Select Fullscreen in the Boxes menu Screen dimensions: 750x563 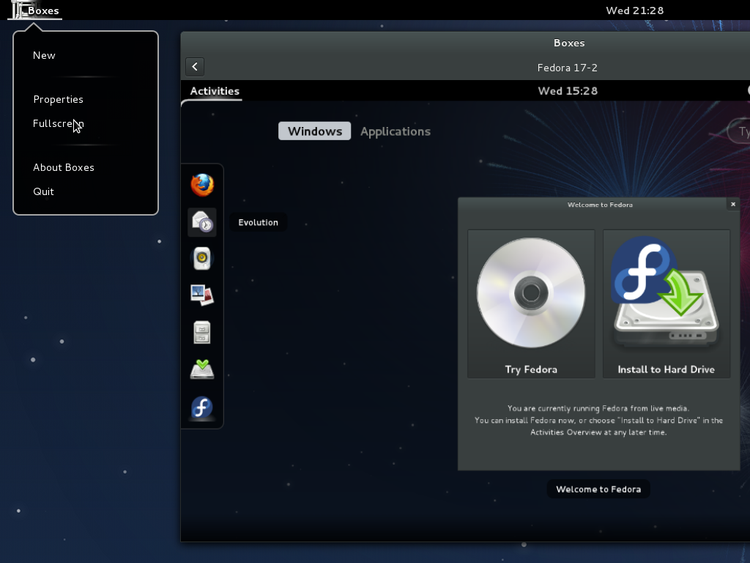click(58, 124)
